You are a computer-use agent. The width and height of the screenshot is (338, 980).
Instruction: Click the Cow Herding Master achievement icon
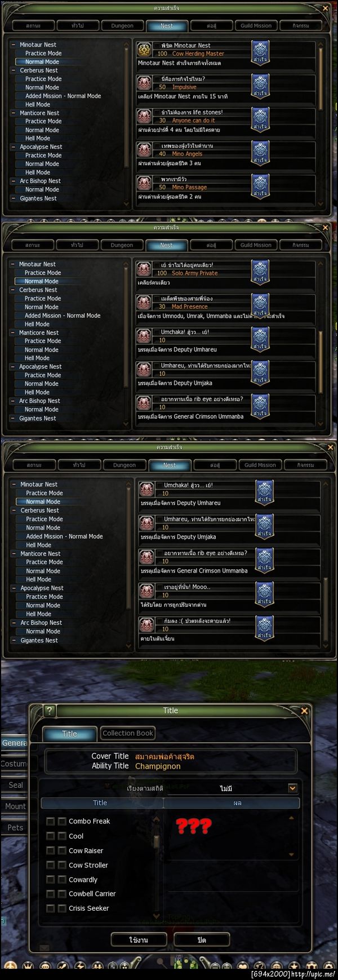point(145,50)
